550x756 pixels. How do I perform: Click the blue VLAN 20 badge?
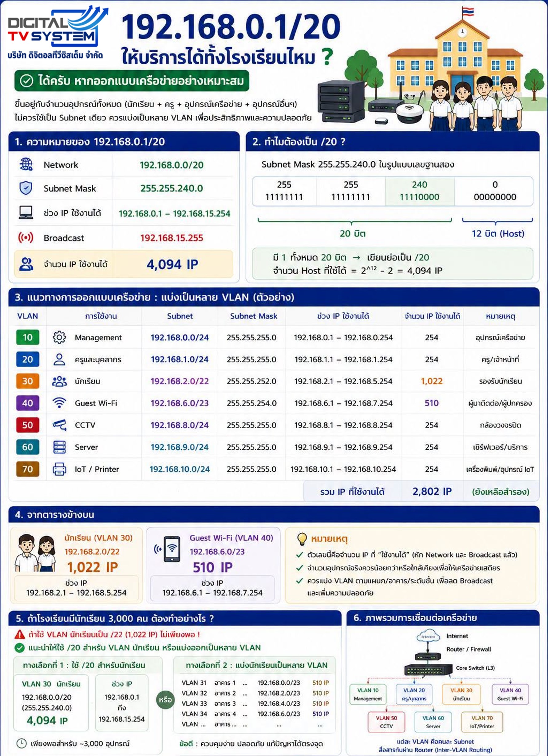click(28, 359)
